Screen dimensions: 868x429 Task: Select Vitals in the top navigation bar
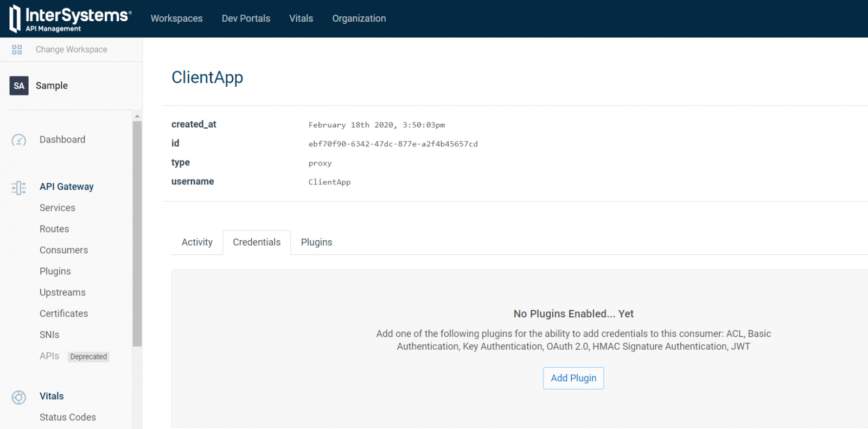coord(301,18)
